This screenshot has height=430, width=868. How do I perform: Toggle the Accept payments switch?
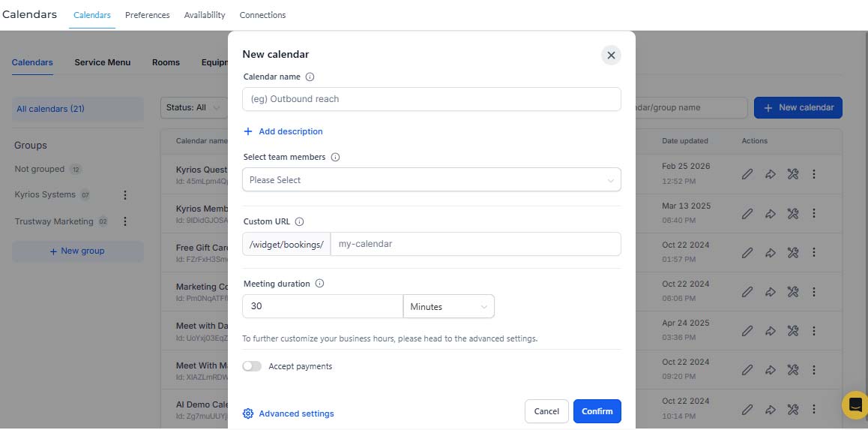coord(252,366)
